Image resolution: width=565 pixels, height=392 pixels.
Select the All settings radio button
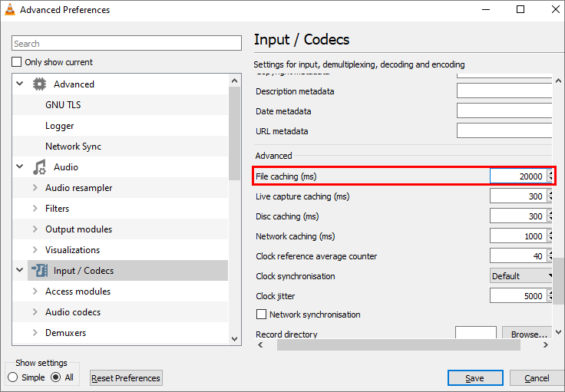coord(56,377)
